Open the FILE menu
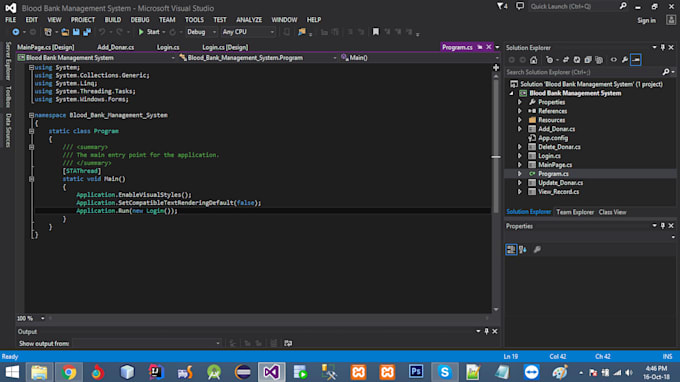Screen dimensions: 680x382 [10, 20]
